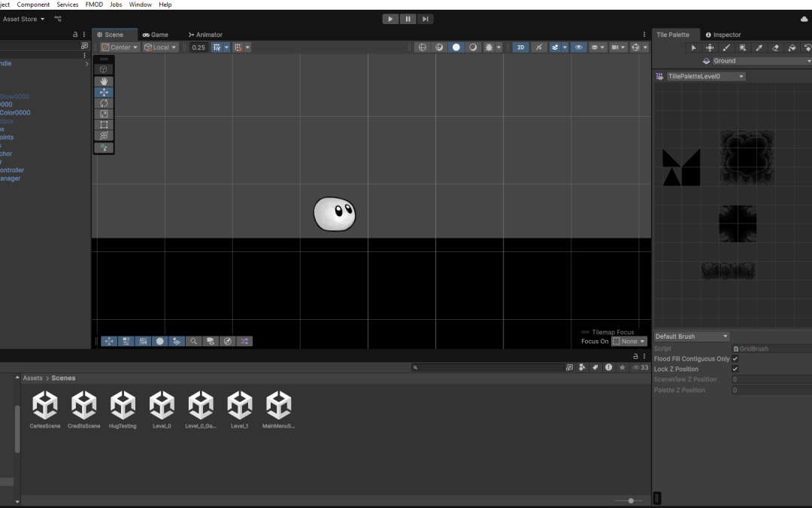The width and height of the screenshot is (812, 508).
Task: Click the sliders settings icon in overlay bar
Action: 126,341
